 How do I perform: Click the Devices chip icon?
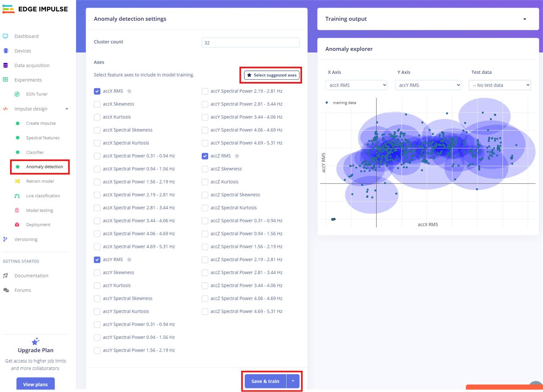[6, 50]
